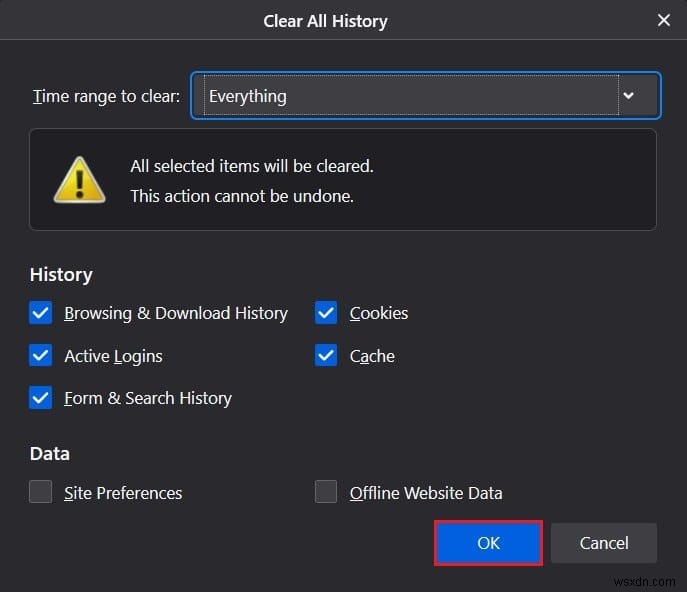Screen dimensions: 687x592
Task: Click the Data section heading
Action: tap(50, 454)
